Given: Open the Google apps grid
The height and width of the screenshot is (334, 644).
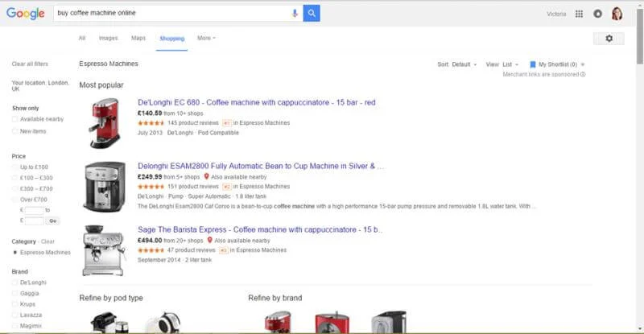Looking at the screenshot, I should (x=579, y=14).
